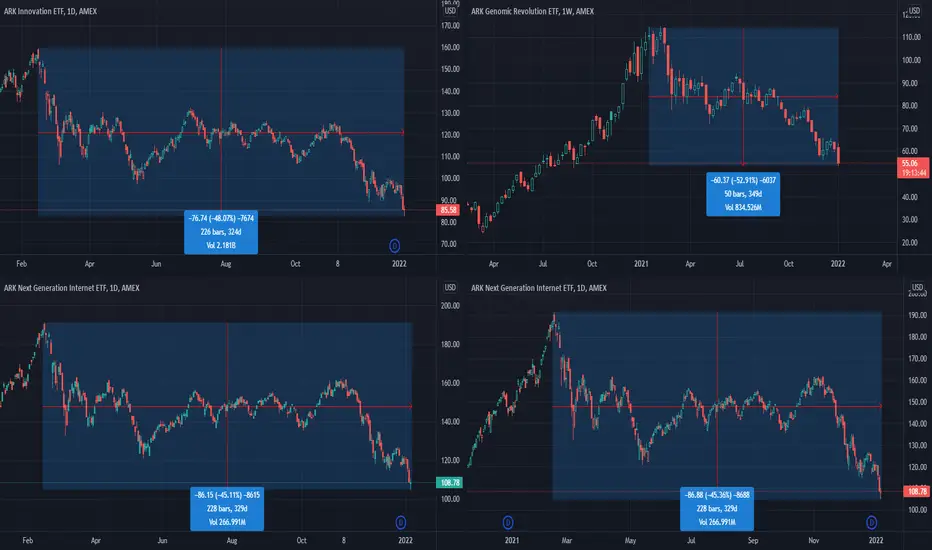The image size is (932, 550).
Task: Click the dividend D marker on ARK Innovation chart
Action: 394,246
